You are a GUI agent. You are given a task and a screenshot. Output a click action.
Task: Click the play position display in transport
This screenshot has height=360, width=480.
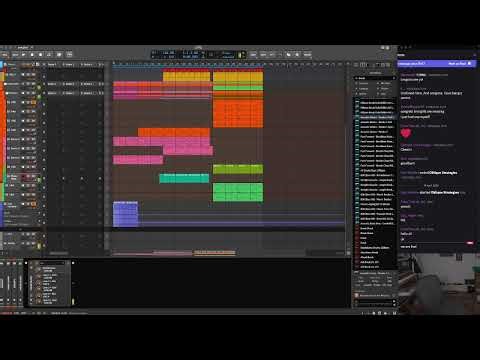(x=191, y=53)
